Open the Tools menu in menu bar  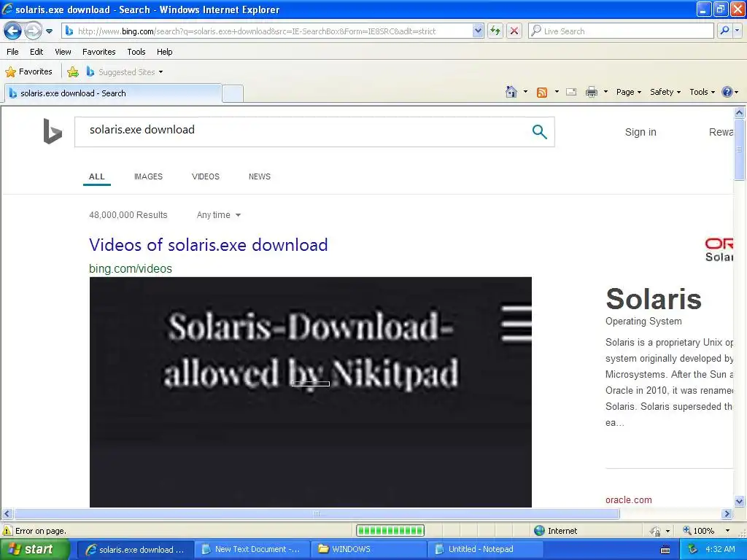pyautogui.click(x=136, y=52)
